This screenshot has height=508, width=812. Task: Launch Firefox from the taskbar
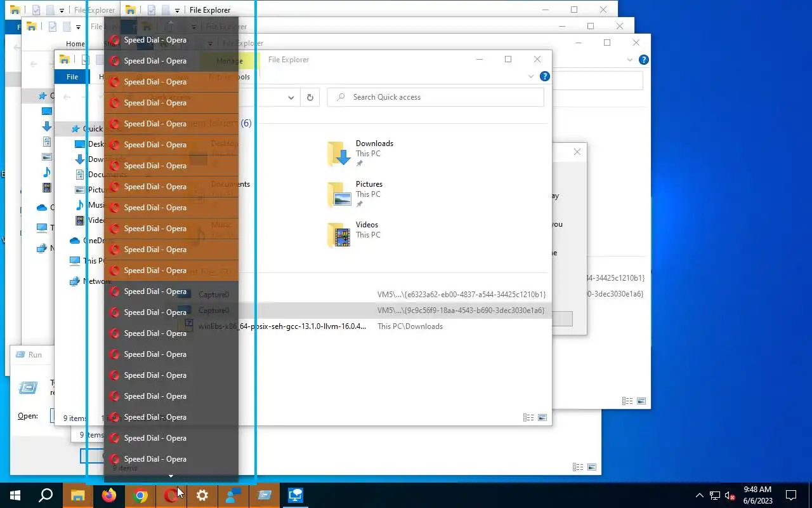click(x=109, y=496)
